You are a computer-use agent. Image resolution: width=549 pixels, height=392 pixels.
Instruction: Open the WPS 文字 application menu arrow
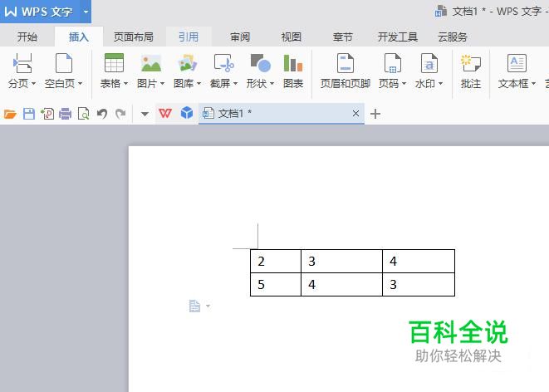pos(86,12)
